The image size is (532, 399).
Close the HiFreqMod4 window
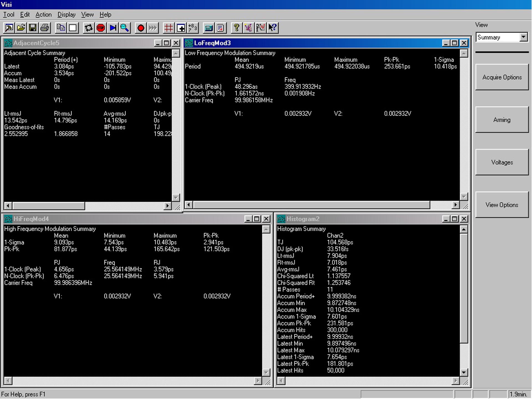point(266,219)
